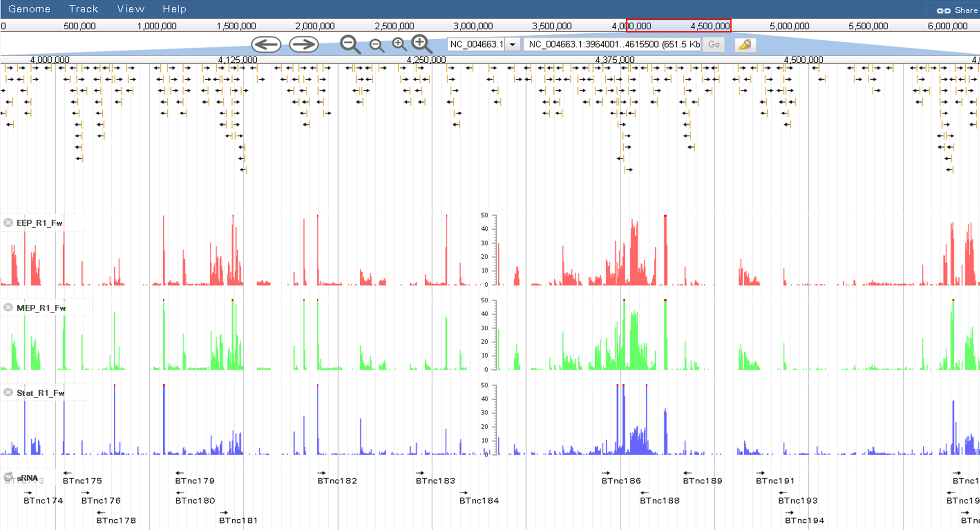The image size is (980, 530).
Task: Click the yellow highlight region tool
Action: click(745, 45)
